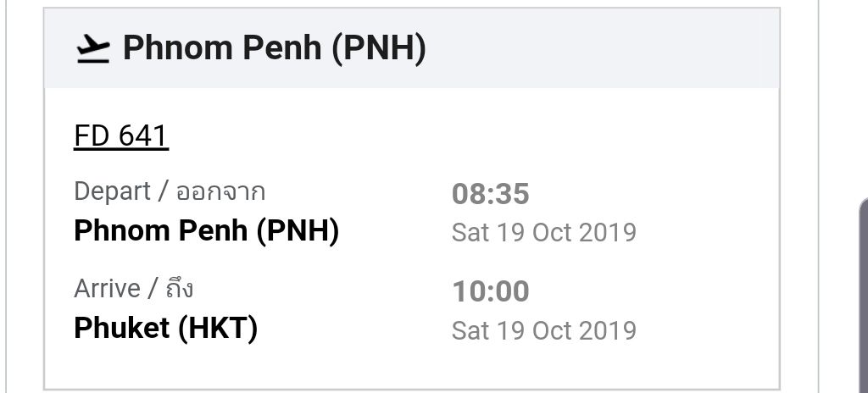The image size is (868, 393).
Task: Click the gray header bar of flight card
Action: coord(411,48)
